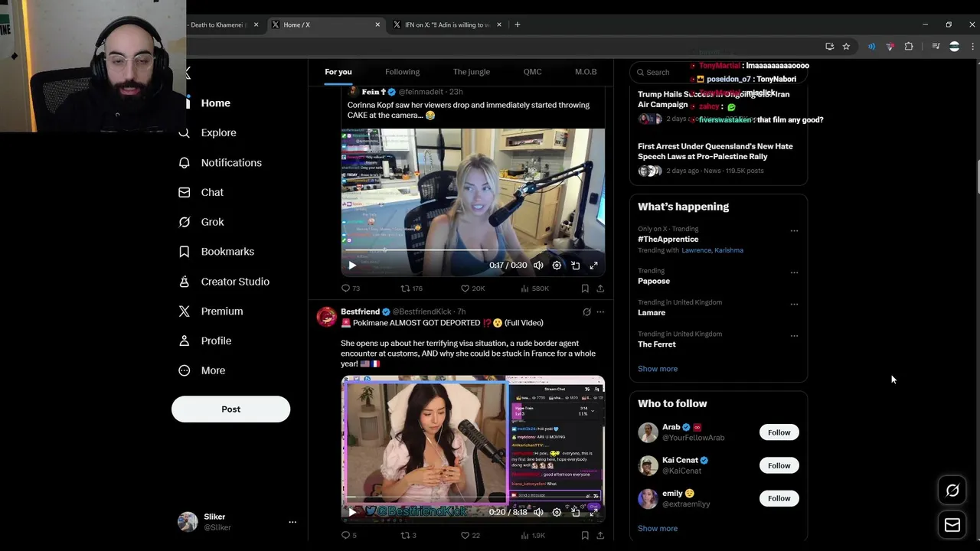The width and height of the screenshot is (980, 551).
Task: Open more options on Bestfriend post
Action: point(600,312)
